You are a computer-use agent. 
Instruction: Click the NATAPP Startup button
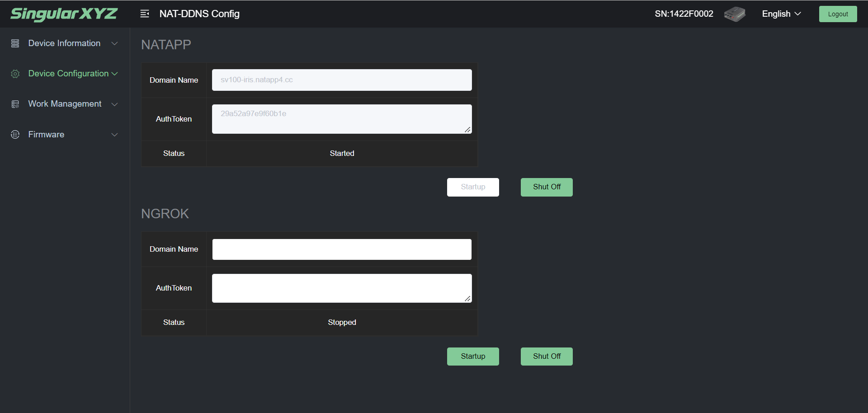tap(473, 187)
